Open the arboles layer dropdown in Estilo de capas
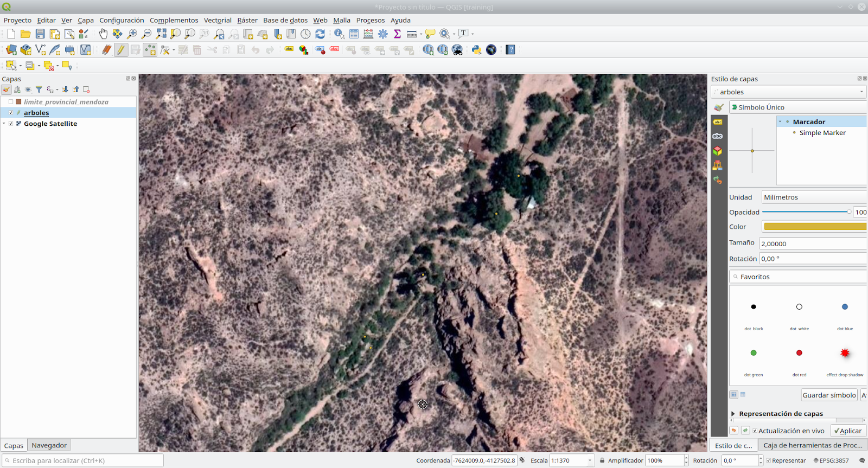 tap(788, 92)
